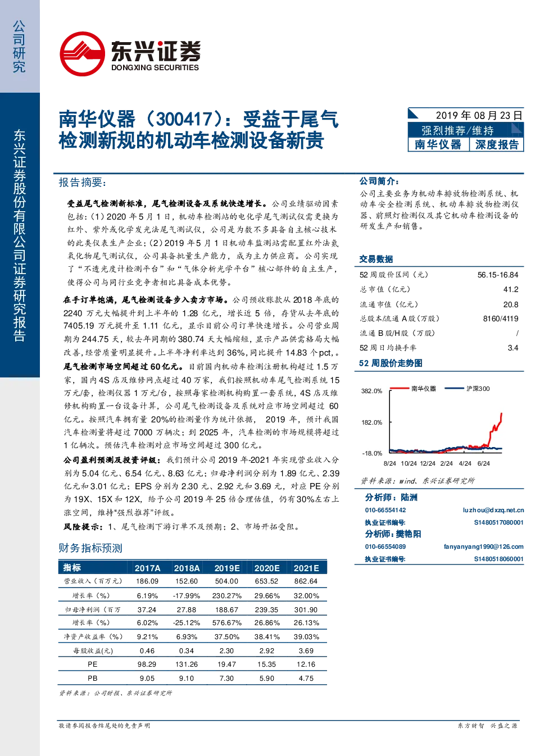558x756 pixels.
Task: Click the 财务指标预测 heading
Action: (90, 548)
